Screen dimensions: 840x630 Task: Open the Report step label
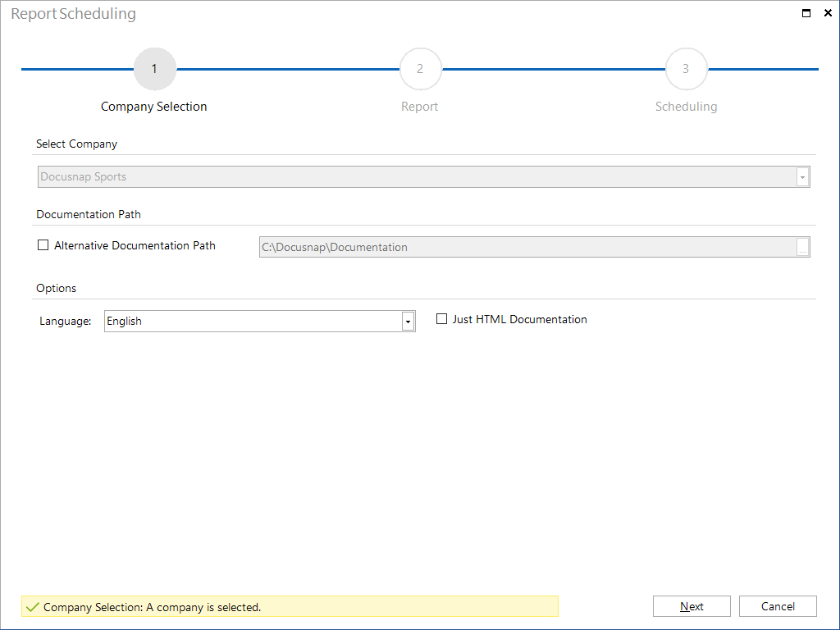click(x=419, y=107)
